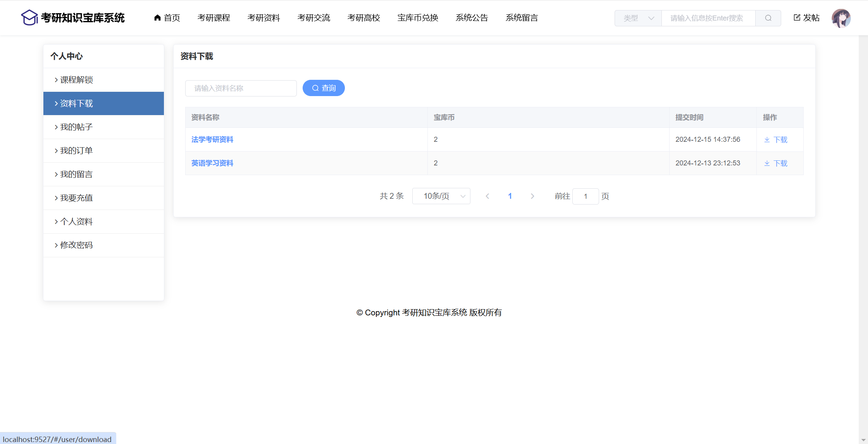Click the home icon beside 首页

point(157,17)
